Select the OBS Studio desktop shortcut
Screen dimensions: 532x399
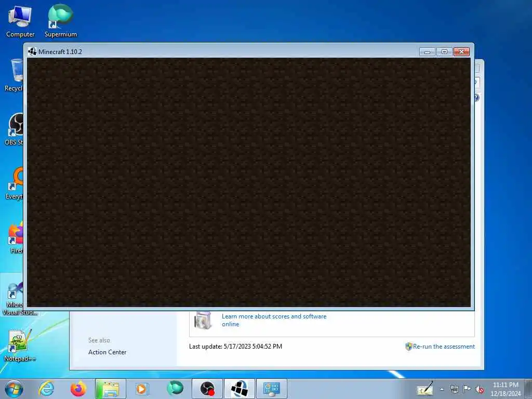[14, 129]
